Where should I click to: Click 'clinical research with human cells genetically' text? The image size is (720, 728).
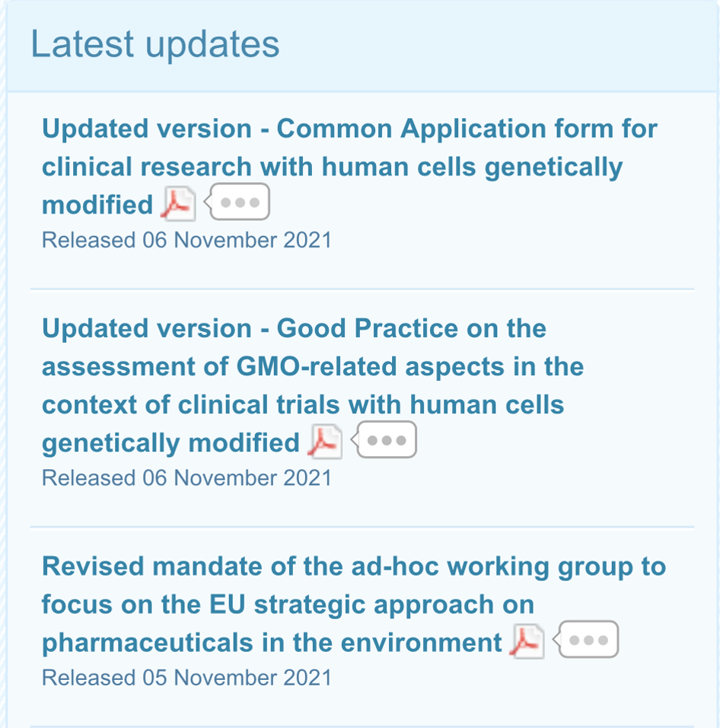tap(332, 167)
